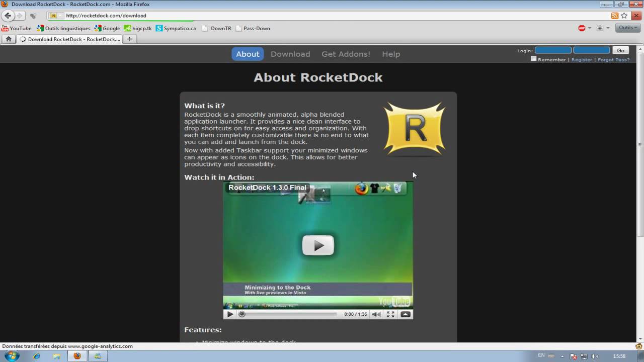
Task: Switch to the Download RocketDock browser tab
Action: (x=69, y=39)
